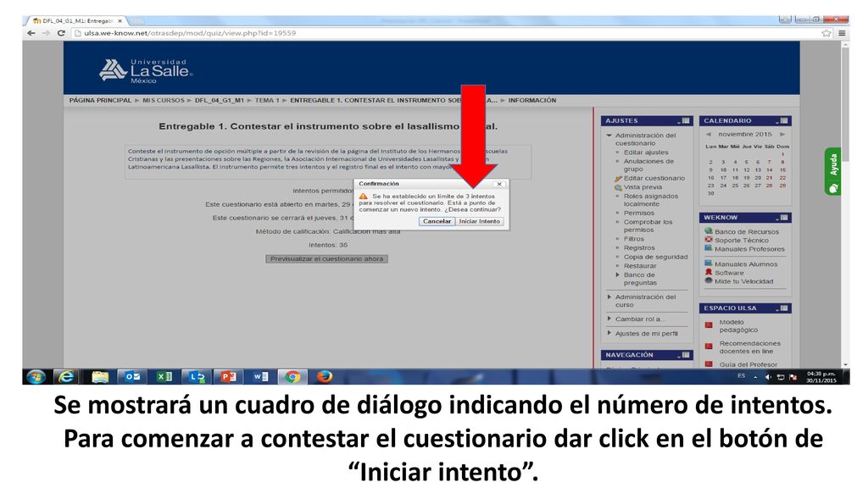Dock the CALENDARIO block icon
The image size is (868, 488).
[784, 120]
